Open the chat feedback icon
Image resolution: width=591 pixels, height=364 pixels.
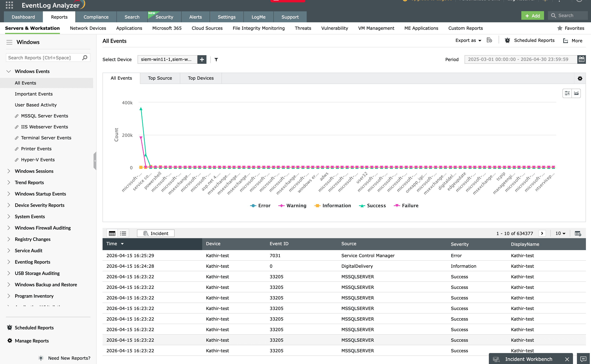click(583, 359)
